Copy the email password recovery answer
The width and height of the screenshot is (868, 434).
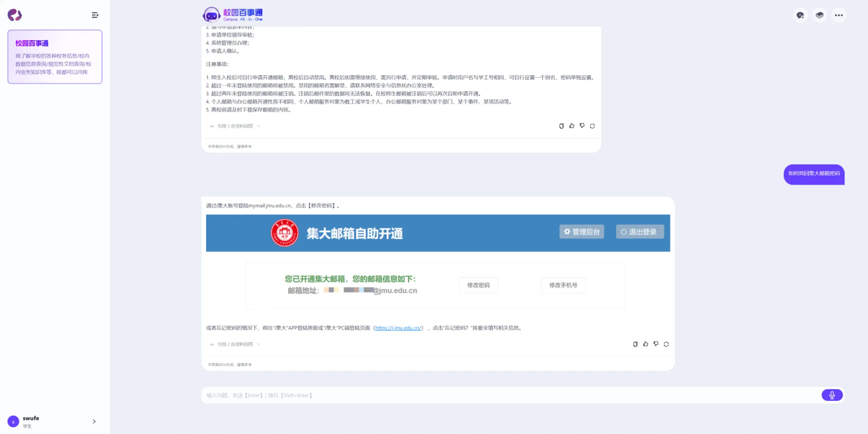[x=635, y=344]
